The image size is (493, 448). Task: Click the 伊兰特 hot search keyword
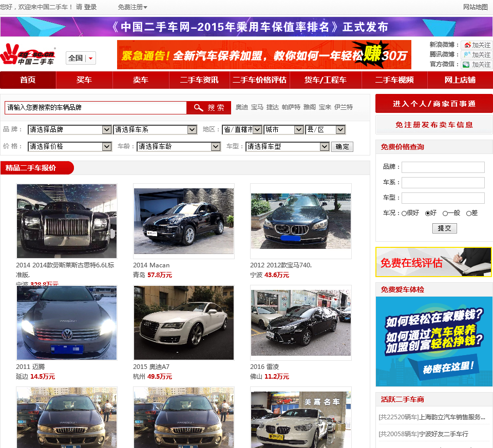pos(344,107)
